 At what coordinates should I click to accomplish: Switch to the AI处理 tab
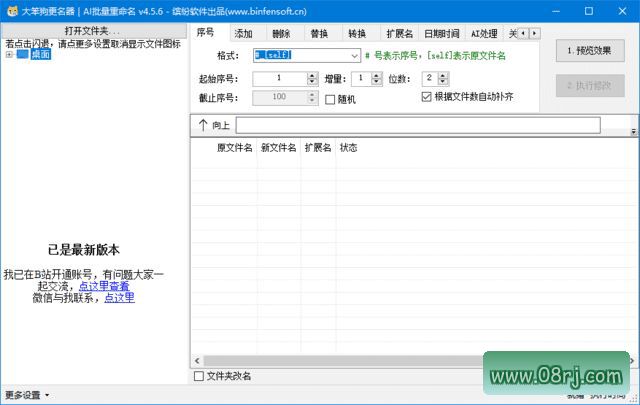point(484,33)
